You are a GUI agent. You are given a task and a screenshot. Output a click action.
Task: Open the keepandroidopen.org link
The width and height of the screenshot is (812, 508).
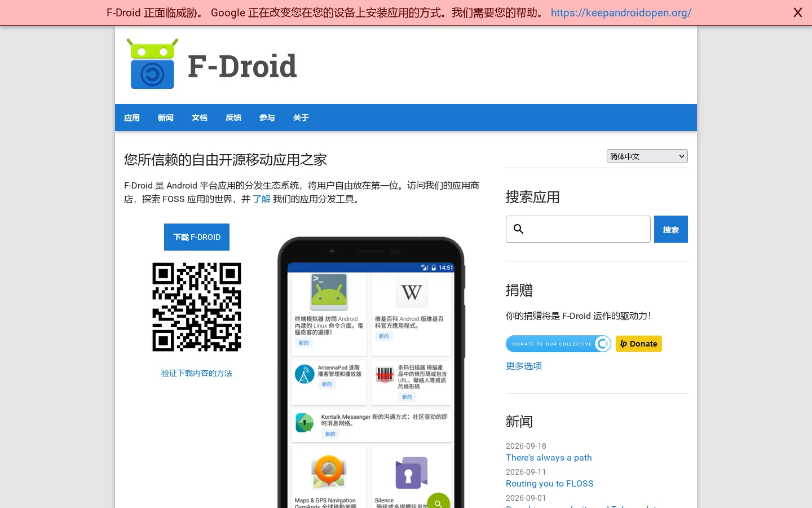(621, 12)
